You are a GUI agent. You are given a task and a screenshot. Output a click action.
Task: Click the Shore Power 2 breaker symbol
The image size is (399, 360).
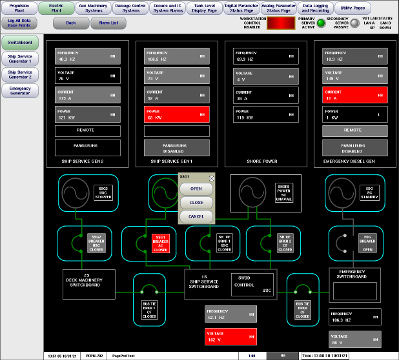[x=266, y=243]
